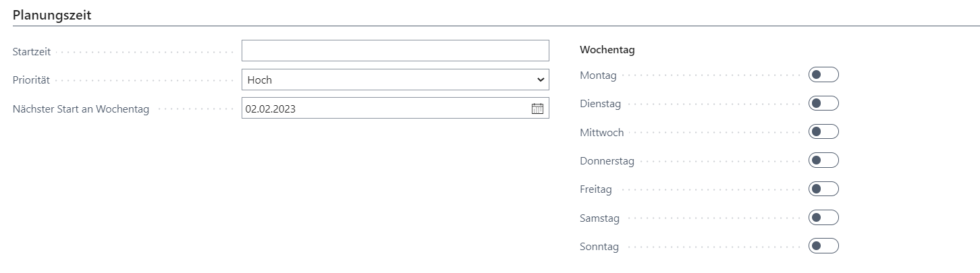
Task: Click the Nächster Start an Wochentag label
Action: (81, 109)
